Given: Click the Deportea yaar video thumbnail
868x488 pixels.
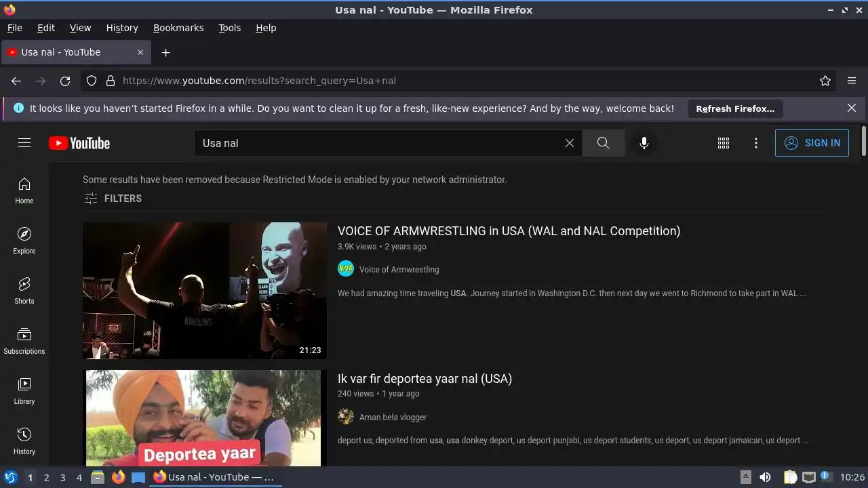Looking at the screenshot, I should [x=205, y=418].
